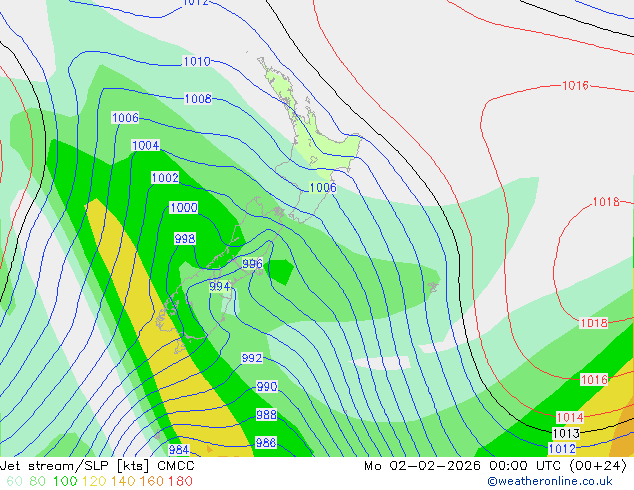This screenshot has width=634, height=490.
Task: Click the blue 1012 label beneath 1013
Action: [x=562, y=449]
